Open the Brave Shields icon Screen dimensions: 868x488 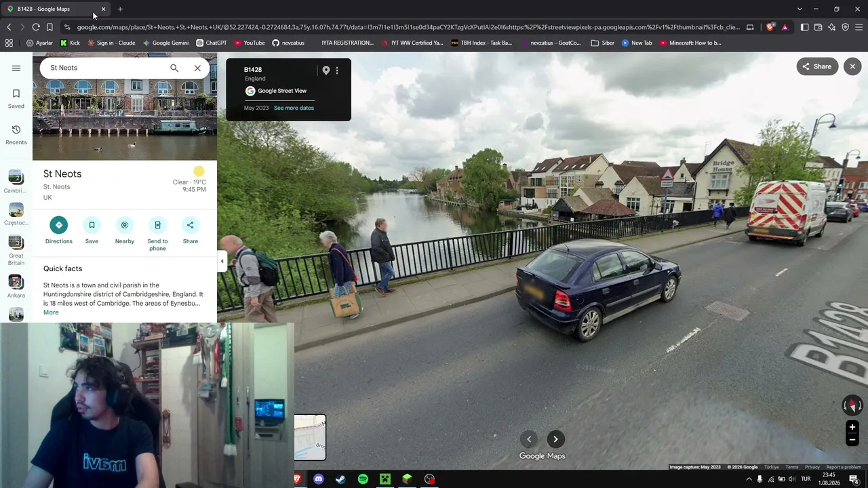(x=770, y=27)
